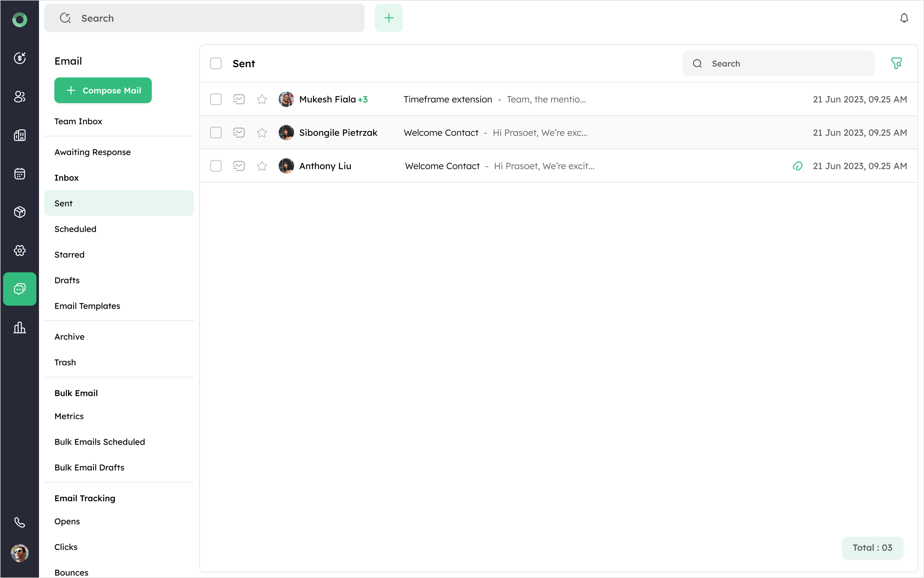
Task: Open the reports bar chart icon
Action: [20, 328]
